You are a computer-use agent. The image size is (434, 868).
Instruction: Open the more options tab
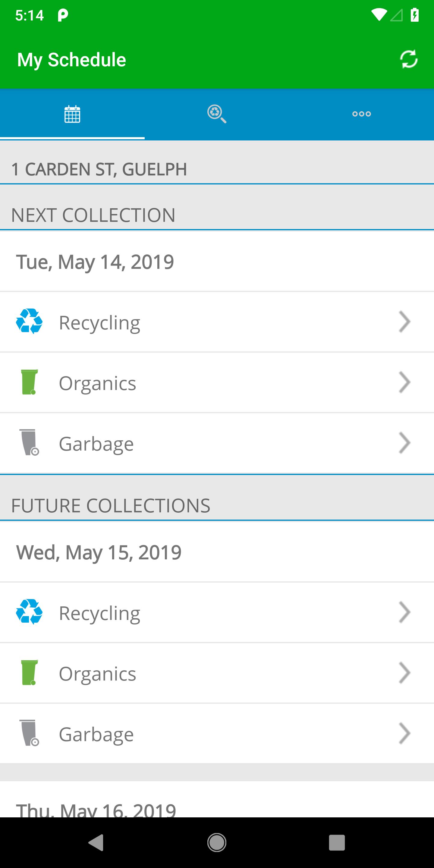click(x=362, y=114)
